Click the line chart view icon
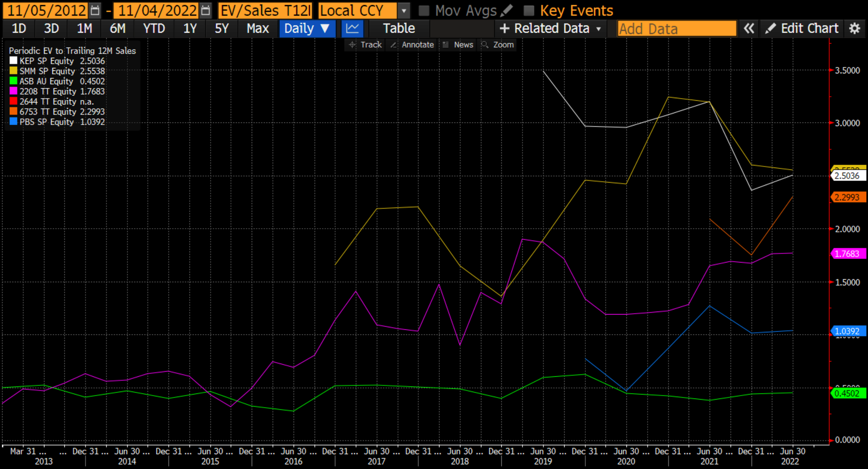 (352, 29)
